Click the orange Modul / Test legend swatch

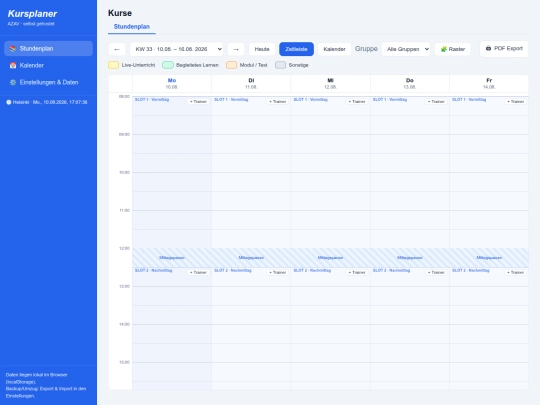(231, 65)
